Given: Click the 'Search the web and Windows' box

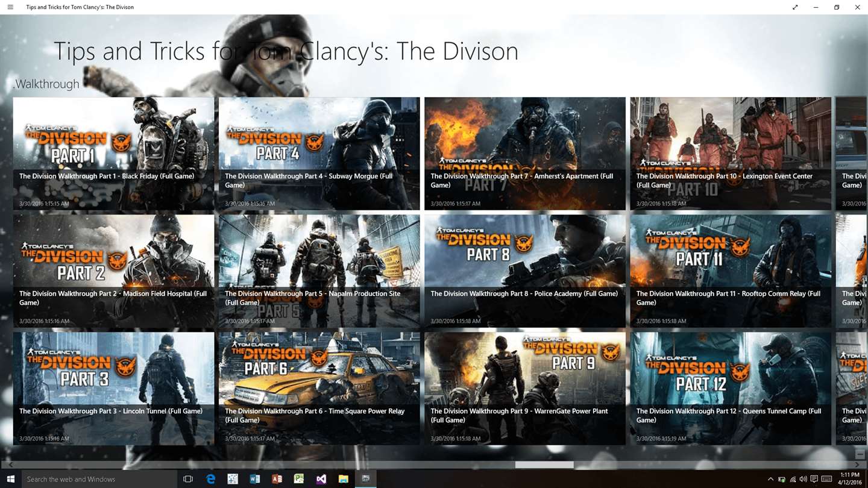Looking at the screenshot, I should (x=99, y=479).
